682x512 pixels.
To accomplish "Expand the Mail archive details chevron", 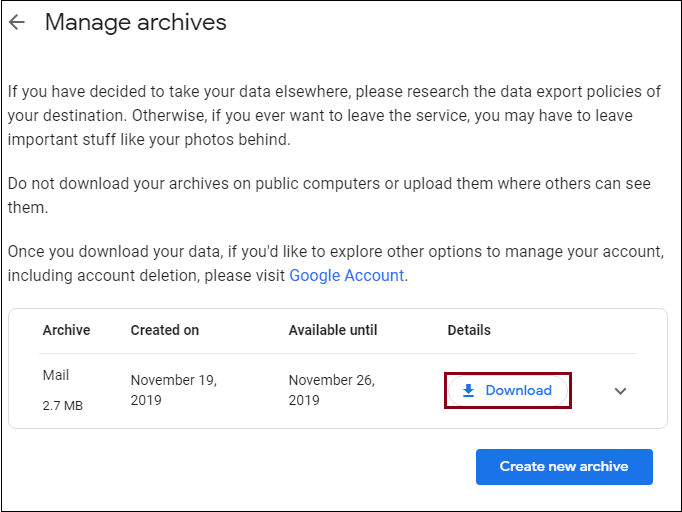I will coord(620,391).
